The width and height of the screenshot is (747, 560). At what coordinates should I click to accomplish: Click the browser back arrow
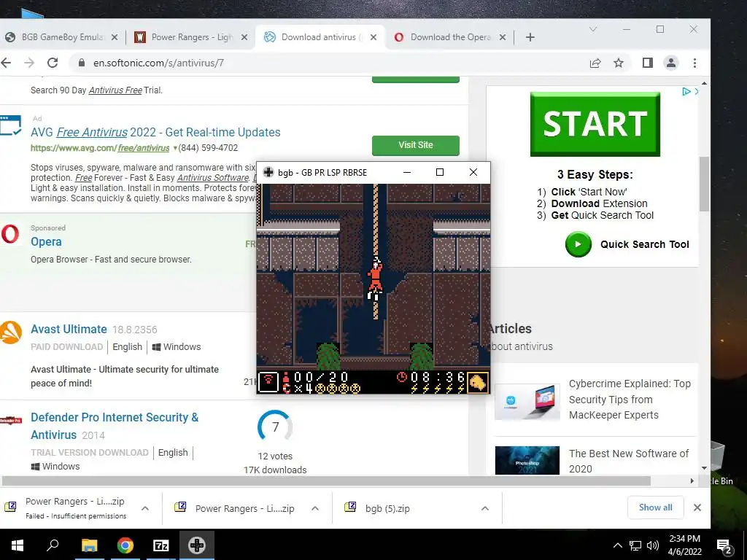6,63
